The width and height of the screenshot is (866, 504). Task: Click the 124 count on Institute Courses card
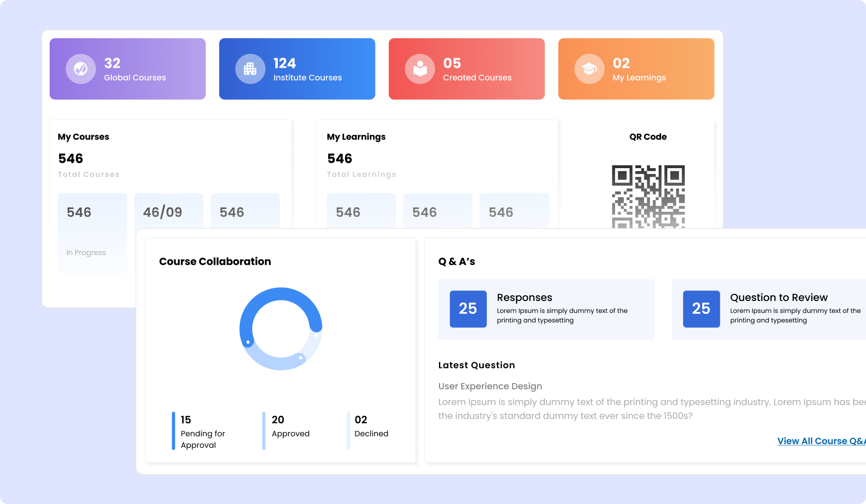[x=285, y=63]
